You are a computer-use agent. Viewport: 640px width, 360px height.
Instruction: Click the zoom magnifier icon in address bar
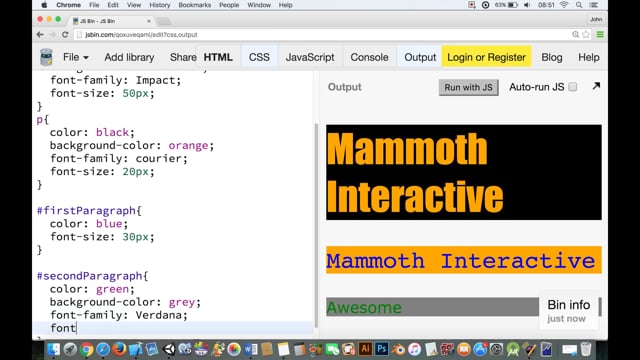576,35
